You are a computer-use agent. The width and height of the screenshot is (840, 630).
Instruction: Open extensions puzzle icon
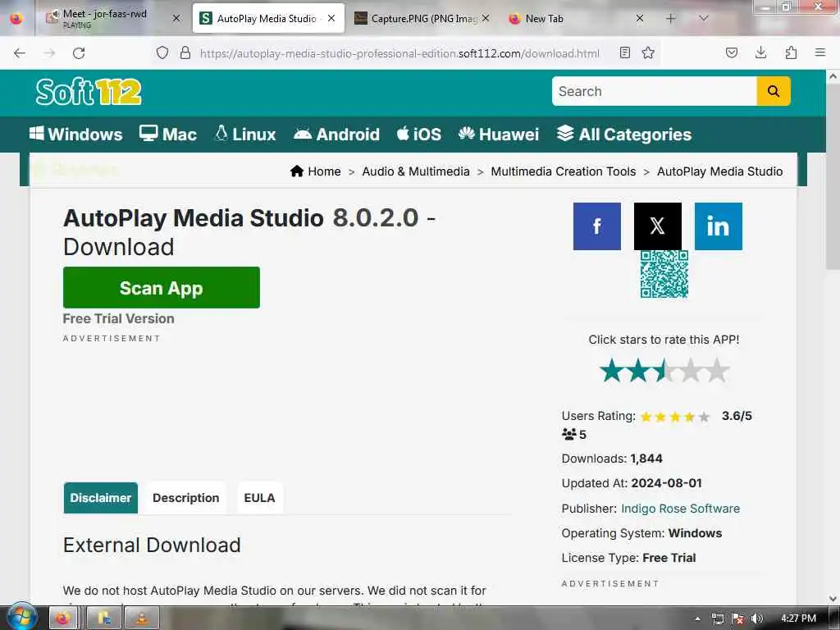point(791,52)
